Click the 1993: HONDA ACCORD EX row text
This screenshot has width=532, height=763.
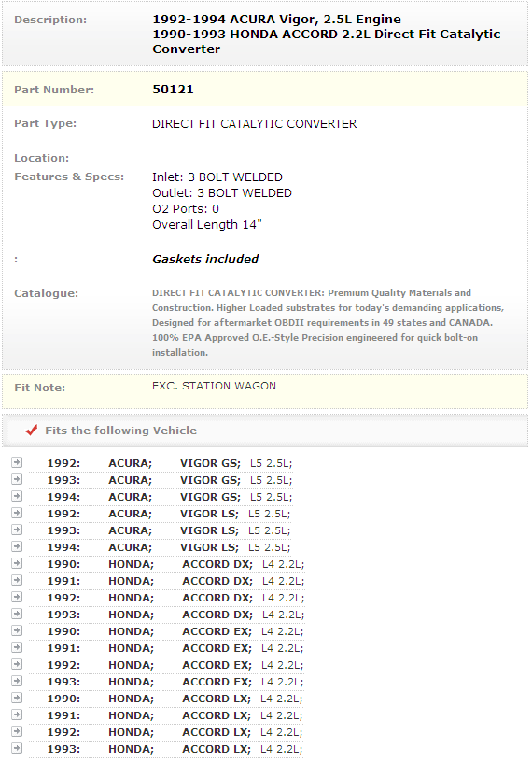coord(175,682)
